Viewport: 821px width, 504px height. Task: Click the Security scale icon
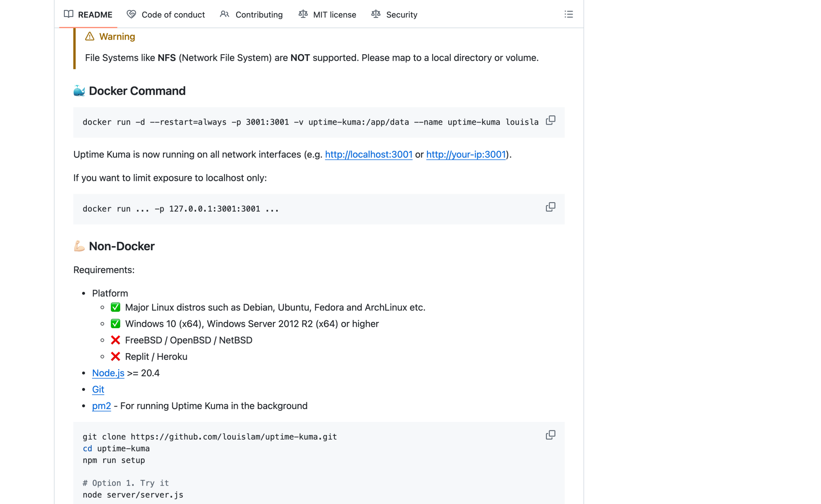tap(376, 14)
